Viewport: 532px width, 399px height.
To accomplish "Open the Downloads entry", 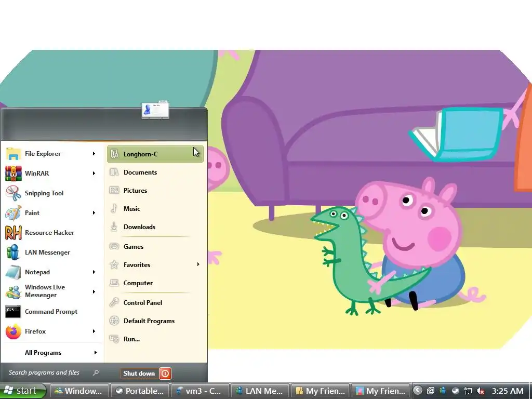I will pos(155,227).
